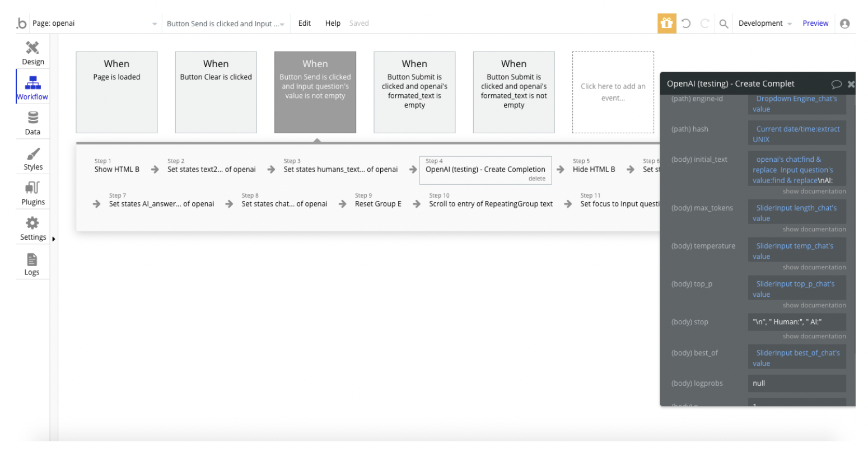Click the orange gift icon
Viewport: 868px width, 457px height.
[666, 23]
